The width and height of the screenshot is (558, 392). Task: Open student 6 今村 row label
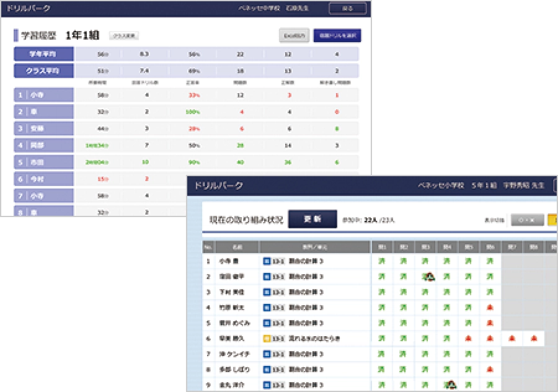(43, 179)
